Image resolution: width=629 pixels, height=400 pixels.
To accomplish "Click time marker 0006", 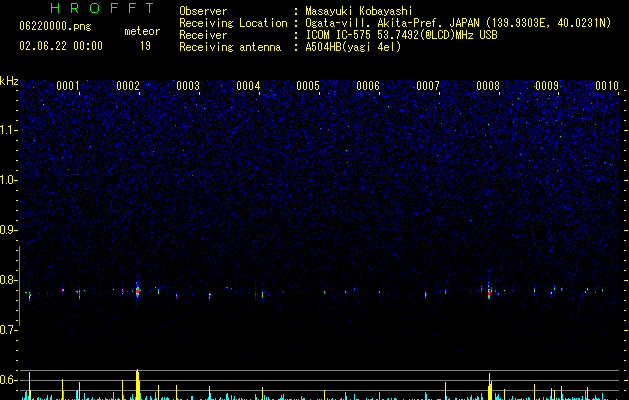I will point(368,86).
